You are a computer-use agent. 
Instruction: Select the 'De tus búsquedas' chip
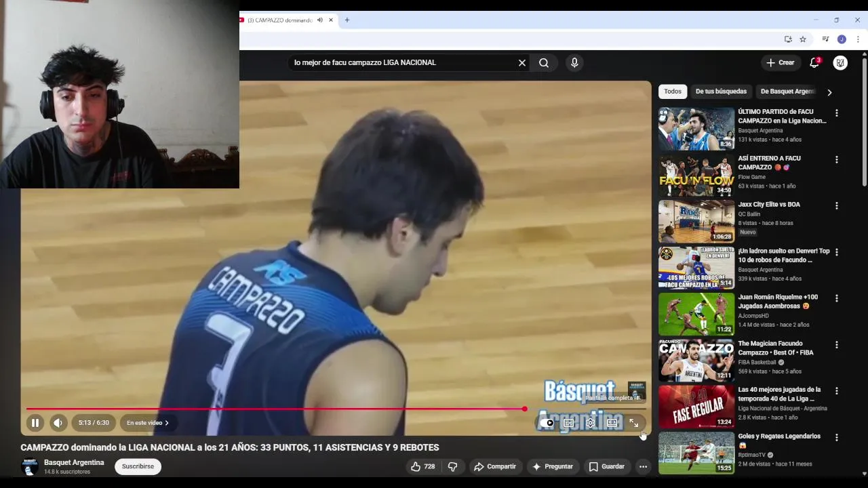[721, 91]
